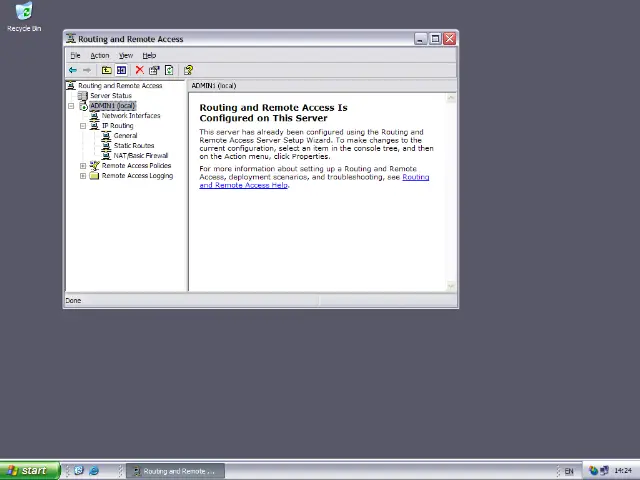The width and height of the screenshot is (640, 480).
Task: Open the Routing and Remote Access Help link
Action: pyautogui.click(x=243, y=185)
